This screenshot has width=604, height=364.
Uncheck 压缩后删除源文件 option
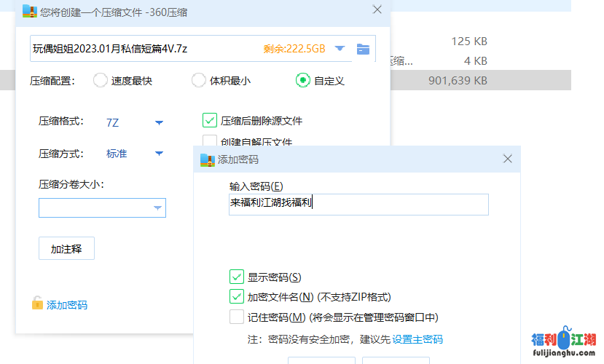[x=210, y=121]
